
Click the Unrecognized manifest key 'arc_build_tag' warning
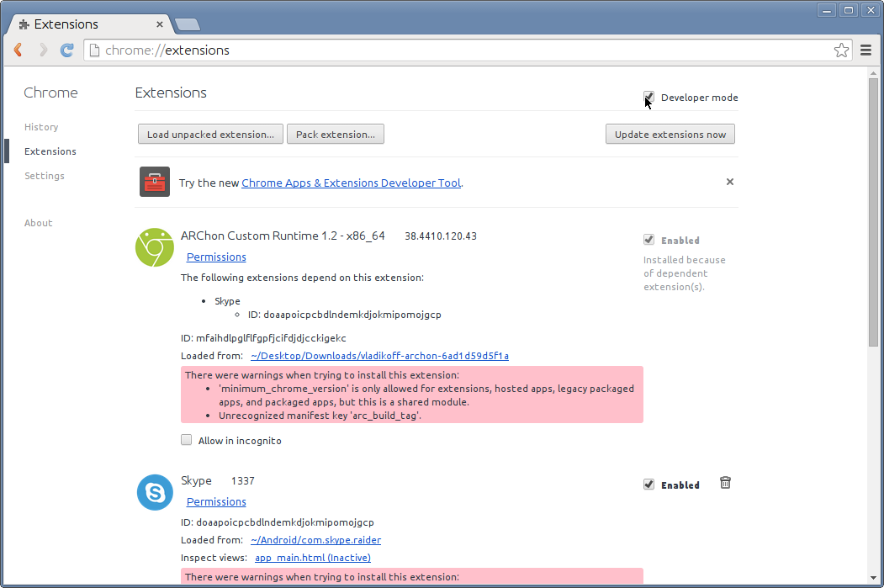[320, 416]
